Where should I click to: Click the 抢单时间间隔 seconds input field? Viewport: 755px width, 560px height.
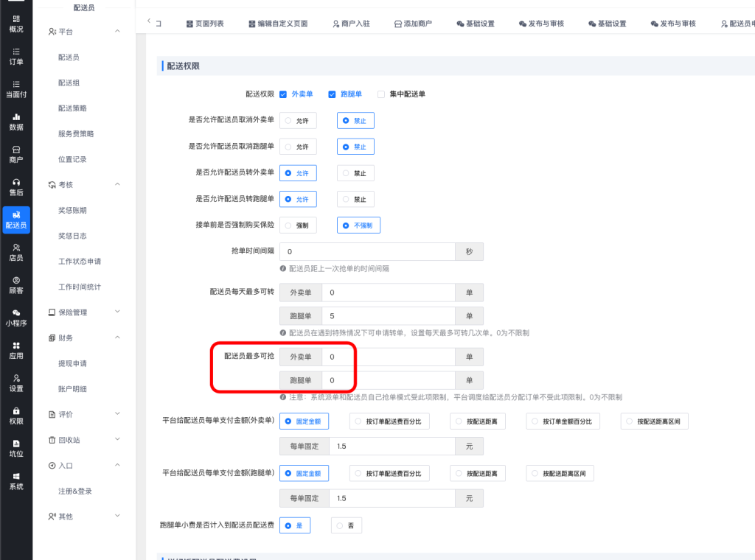367,252
